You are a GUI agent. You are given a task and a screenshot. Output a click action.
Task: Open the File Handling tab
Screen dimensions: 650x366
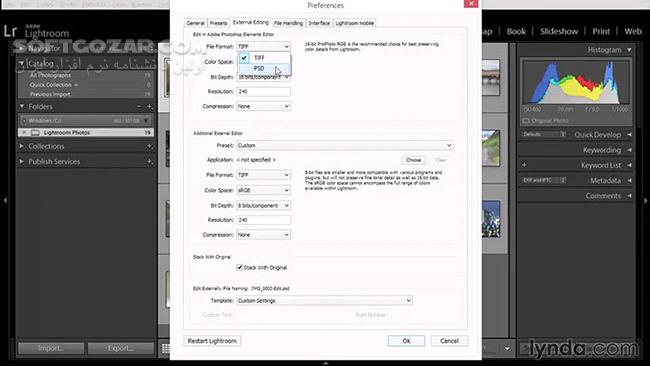click(x=289, y=23)
